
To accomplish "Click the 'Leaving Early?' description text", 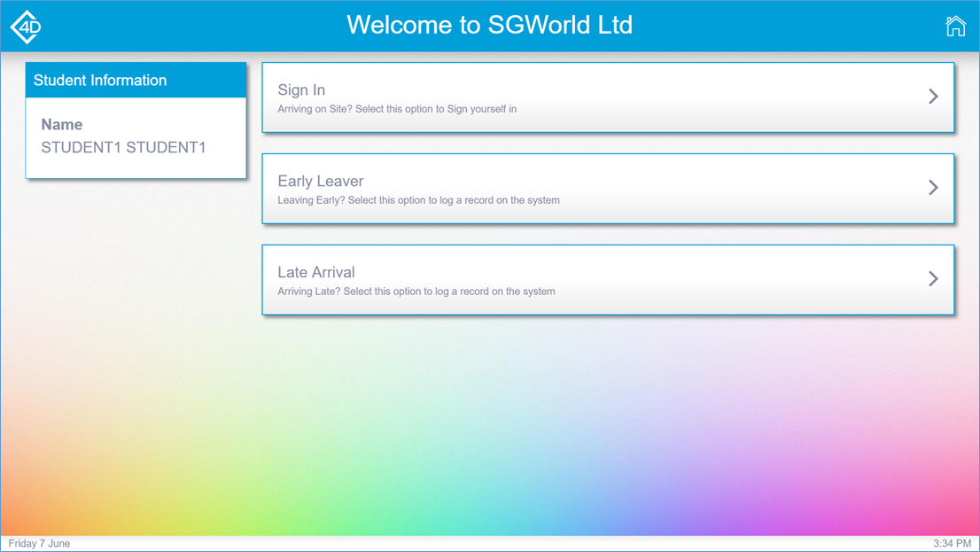I will tap(419, 200).
